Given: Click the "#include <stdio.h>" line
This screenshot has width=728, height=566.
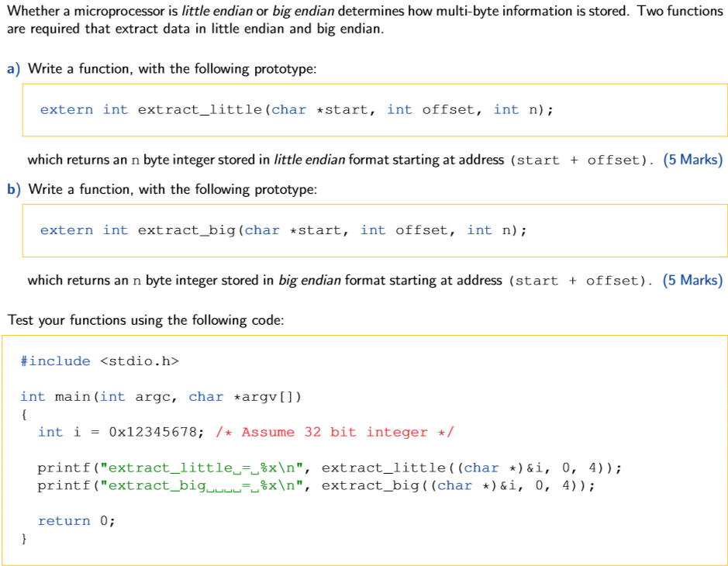Looking at the screenshot, I should tap(99, 361).
